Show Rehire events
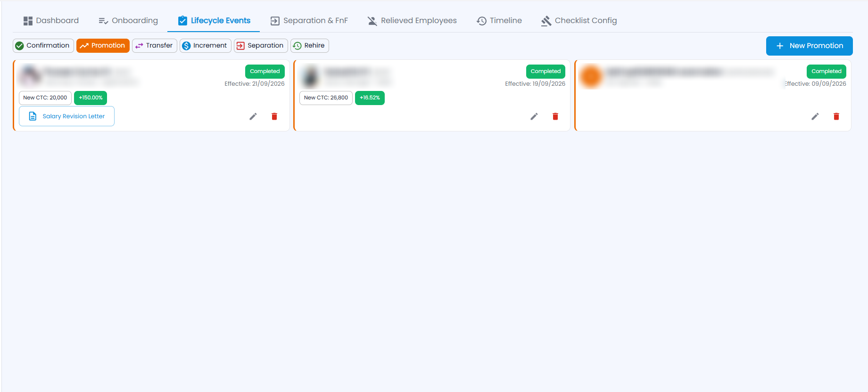Viewport: 868px width, 392px height. coord(310,46)
